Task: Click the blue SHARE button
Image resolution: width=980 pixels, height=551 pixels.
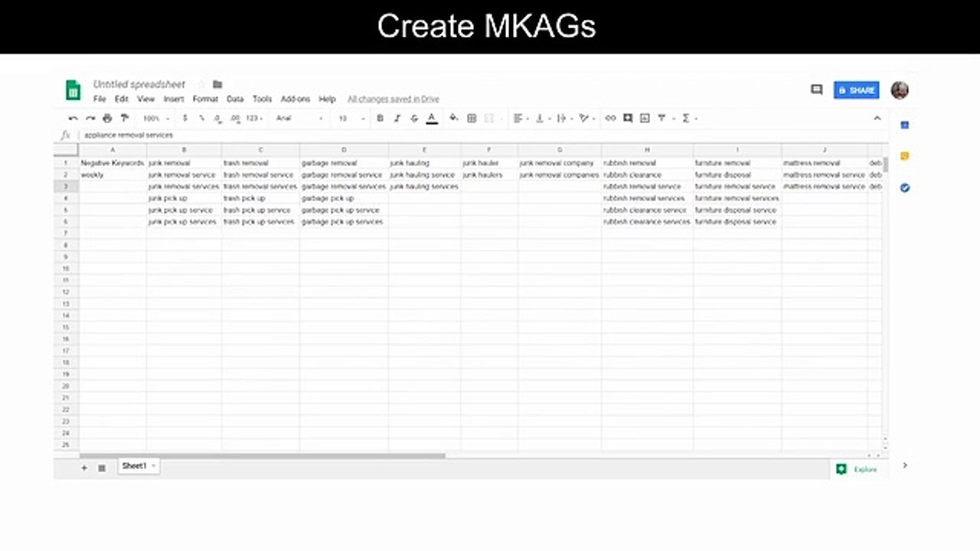Action: [856, 90]
